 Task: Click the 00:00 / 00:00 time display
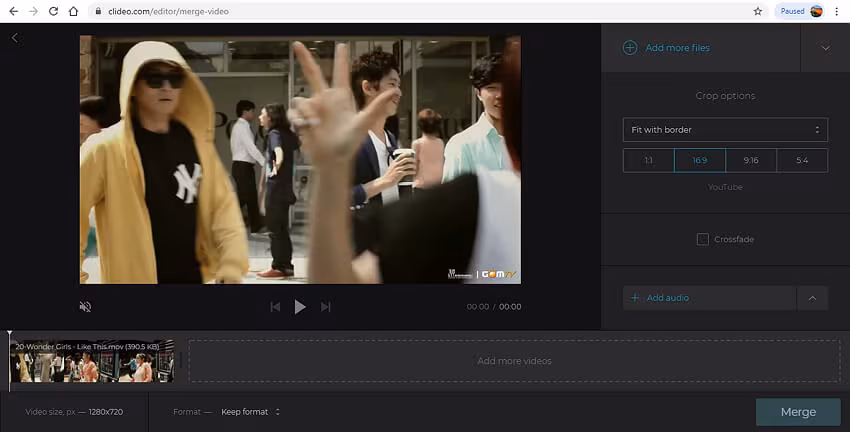click(494, 307)
